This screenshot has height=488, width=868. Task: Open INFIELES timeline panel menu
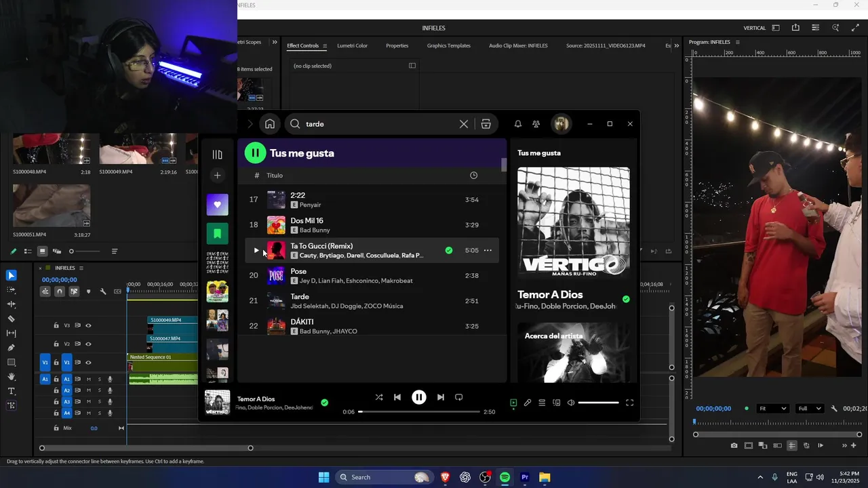coord(81,268)
